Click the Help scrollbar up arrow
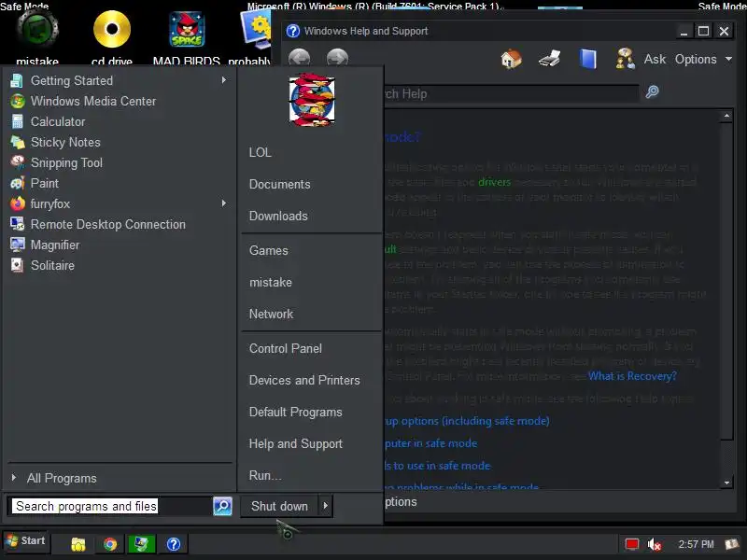This screenshot has width=747, height=560. coord(726,116)
